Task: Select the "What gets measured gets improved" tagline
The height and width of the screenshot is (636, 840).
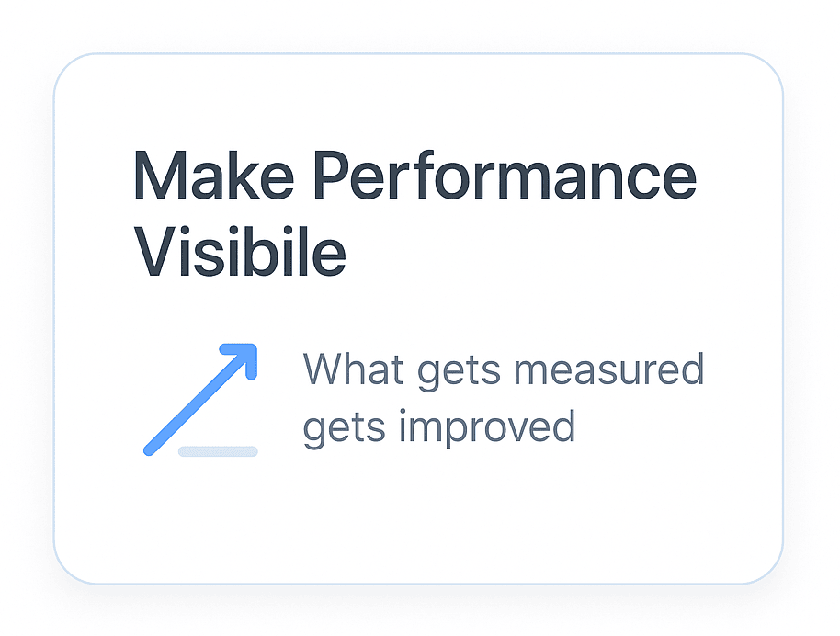Action: click(503, 398)
